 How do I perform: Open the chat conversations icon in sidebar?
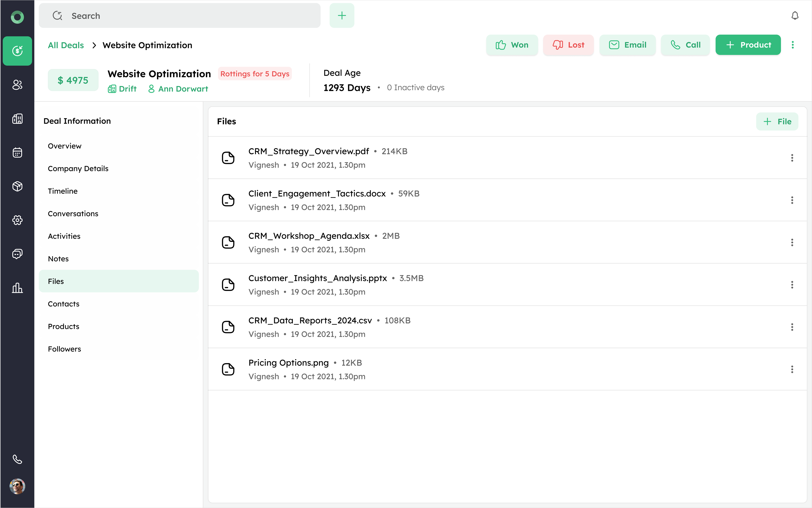pos(17,254)
